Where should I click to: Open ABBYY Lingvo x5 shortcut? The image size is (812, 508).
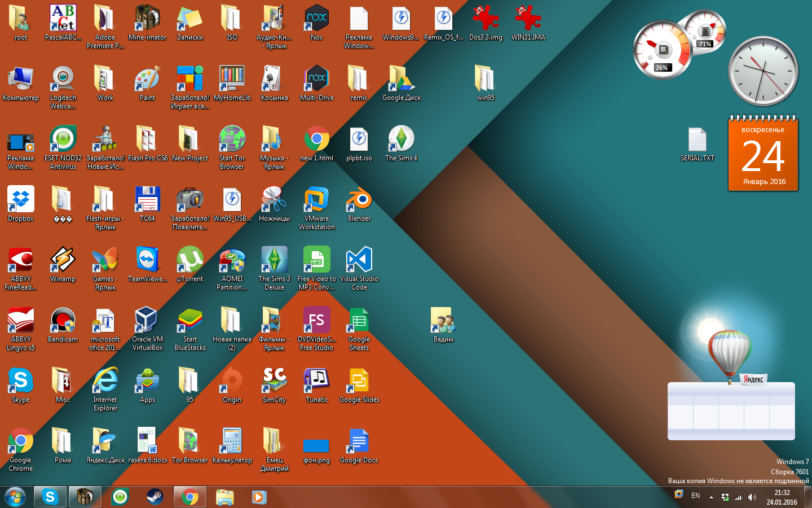(x=21, y=329)
